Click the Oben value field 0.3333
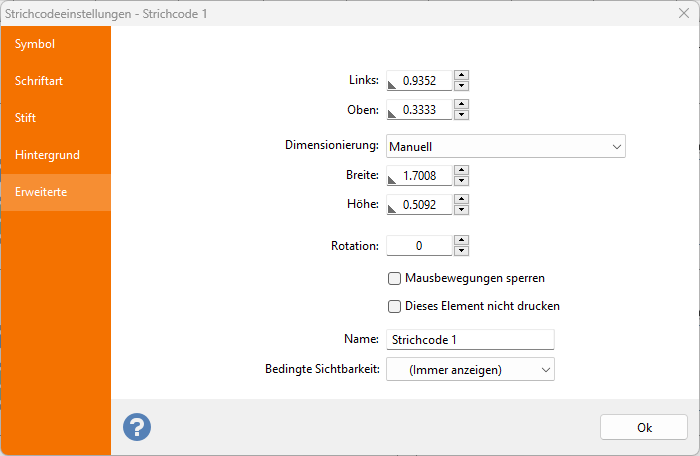The height and width of the screenshot is (456, 700). pos(419,109)
